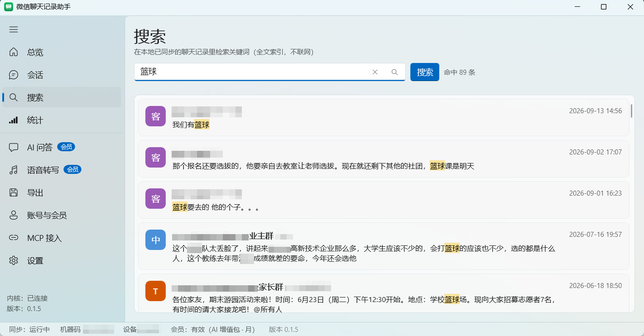Click the magnifier icon inside search box
Image resolution: width=644 pixels, height=336 pixels.
[394, 72]
